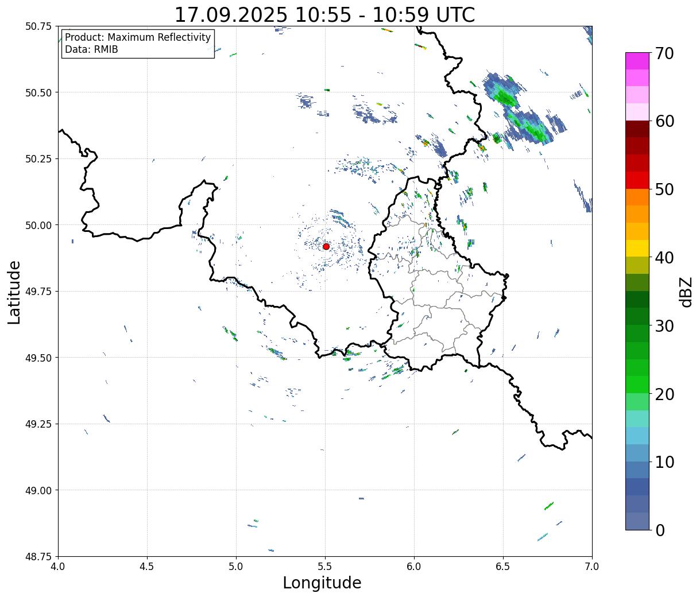Click the y-axis tick label 49.75
The image size is (700, 597).
38,292
